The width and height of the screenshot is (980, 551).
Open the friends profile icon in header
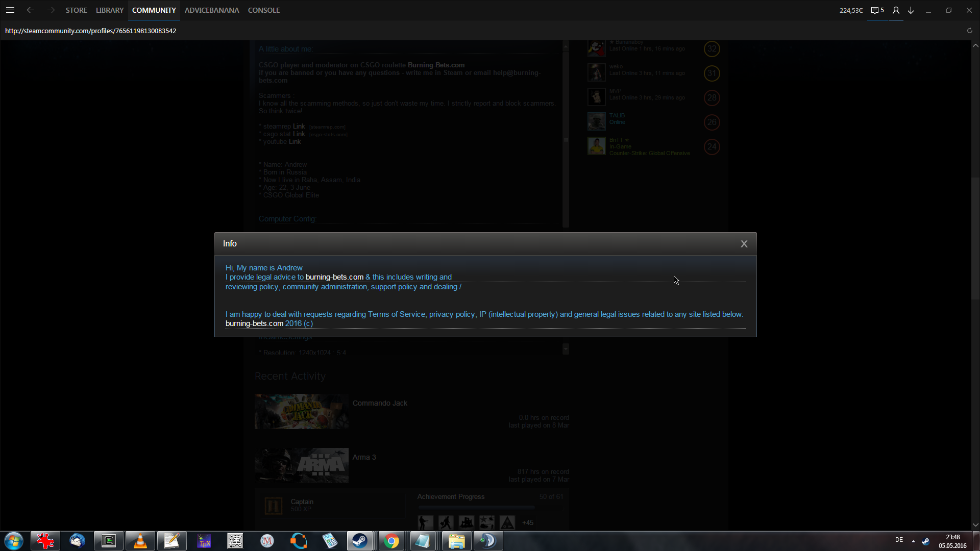pyautogui.click(x=896, y=10)
